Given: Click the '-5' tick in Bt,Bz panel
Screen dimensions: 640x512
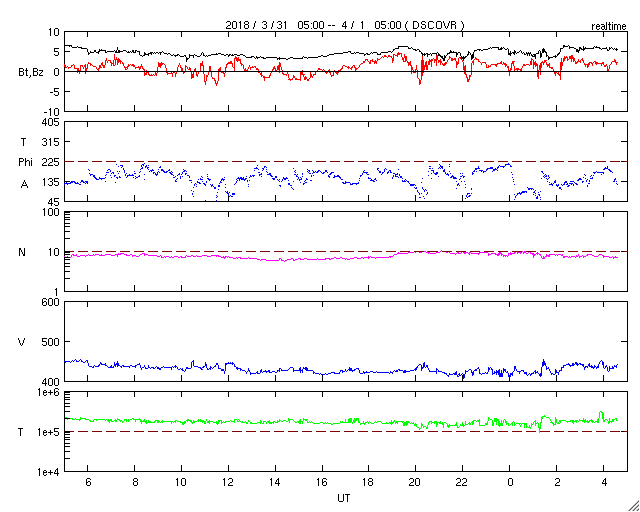Looking at the screenshot, I should [54, 92].
